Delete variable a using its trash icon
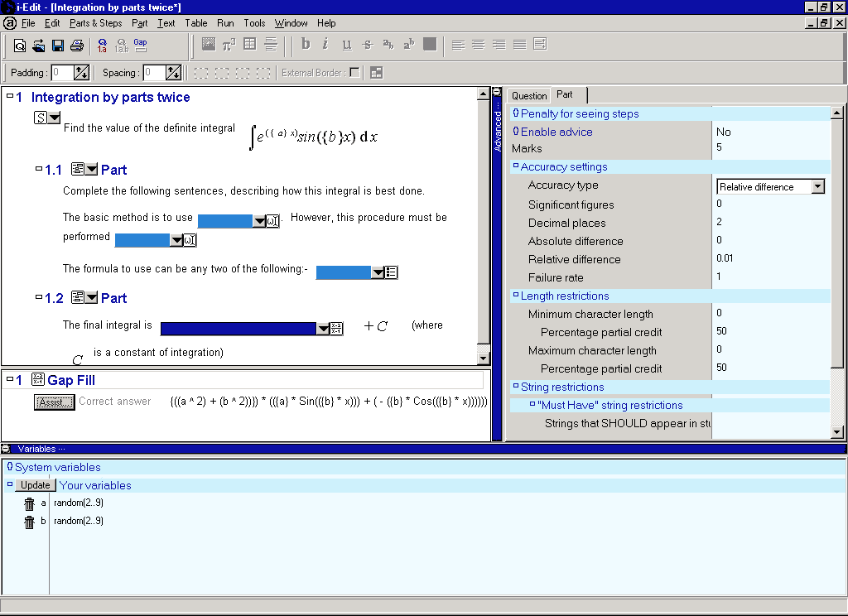848x616 pixels. tap(30, 503)
